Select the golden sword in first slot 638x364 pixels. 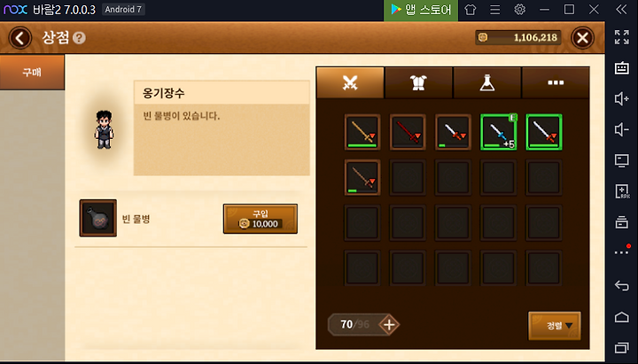(362, 132)
